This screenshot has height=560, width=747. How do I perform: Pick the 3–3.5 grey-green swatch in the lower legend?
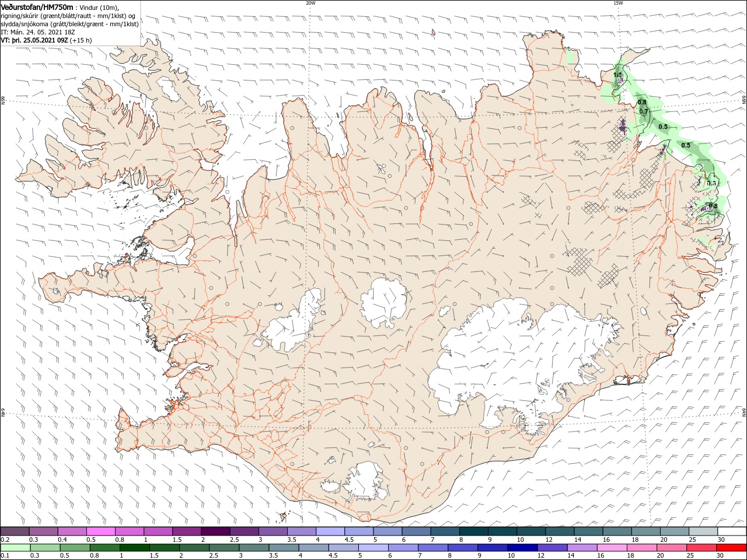pyautogui.click(x=254, y=548)
